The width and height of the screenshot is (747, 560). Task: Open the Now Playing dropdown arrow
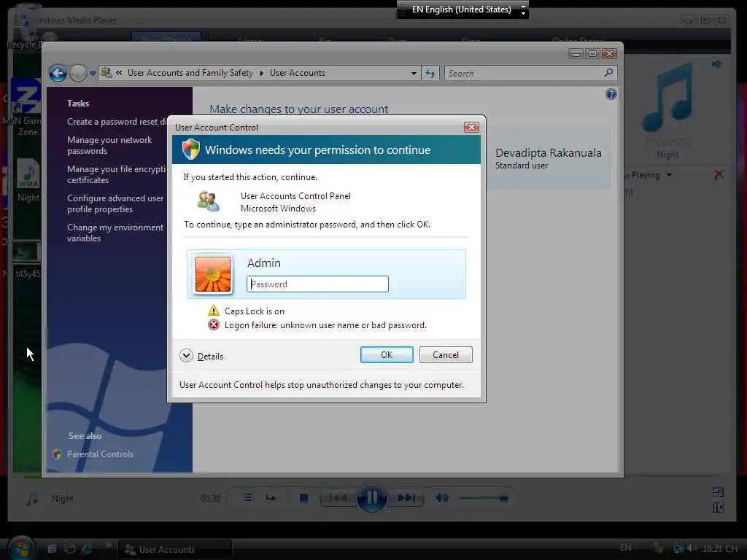pyautogui.click(x=669, y=175)
